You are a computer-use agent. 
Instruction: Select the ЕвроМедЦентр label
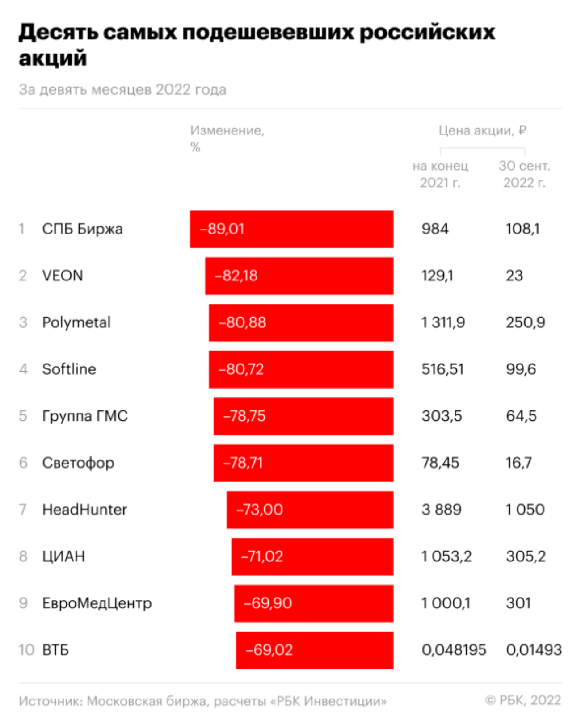(97, 603)
